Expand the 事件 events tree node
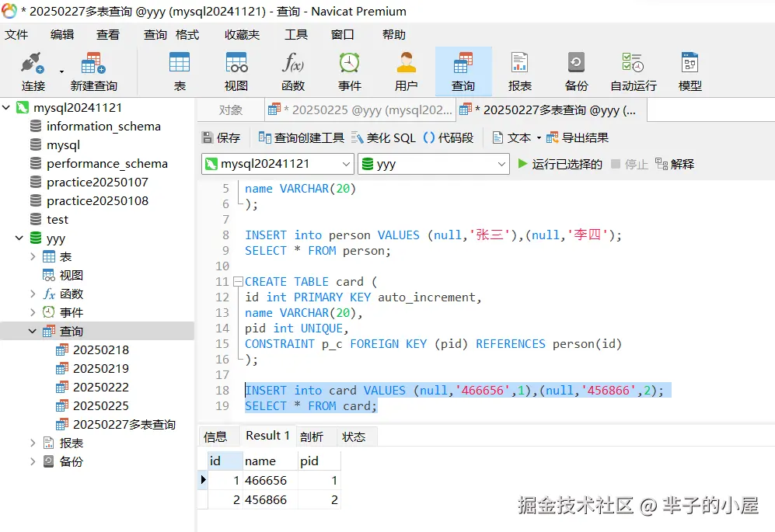The image size is (775, 532). (x=33, y=312)
